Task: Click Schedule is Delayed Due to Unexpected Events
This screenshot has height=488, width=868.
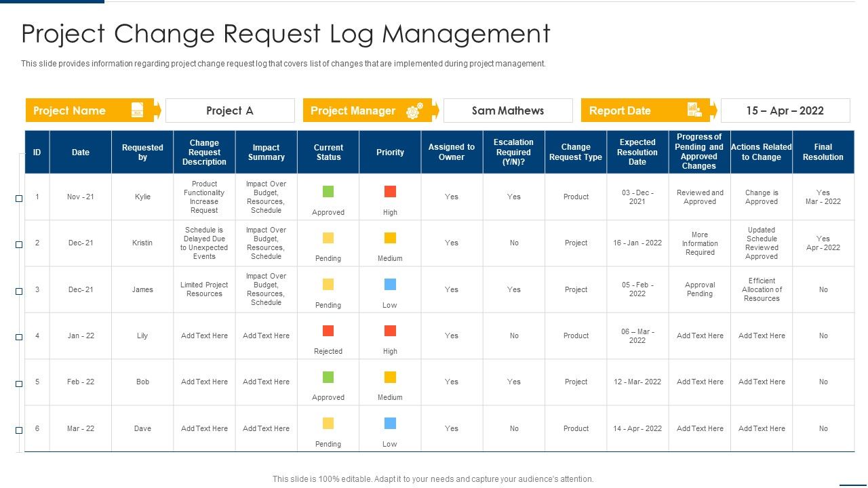Action: (x=204, y=243)
